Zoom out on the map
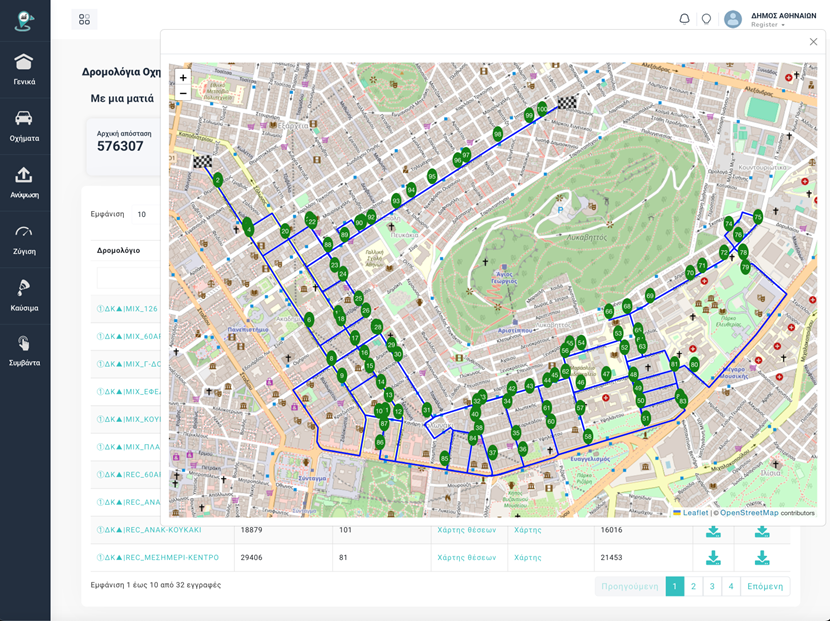The width and height of the screenshot is (830, 621). pos(182,93)
